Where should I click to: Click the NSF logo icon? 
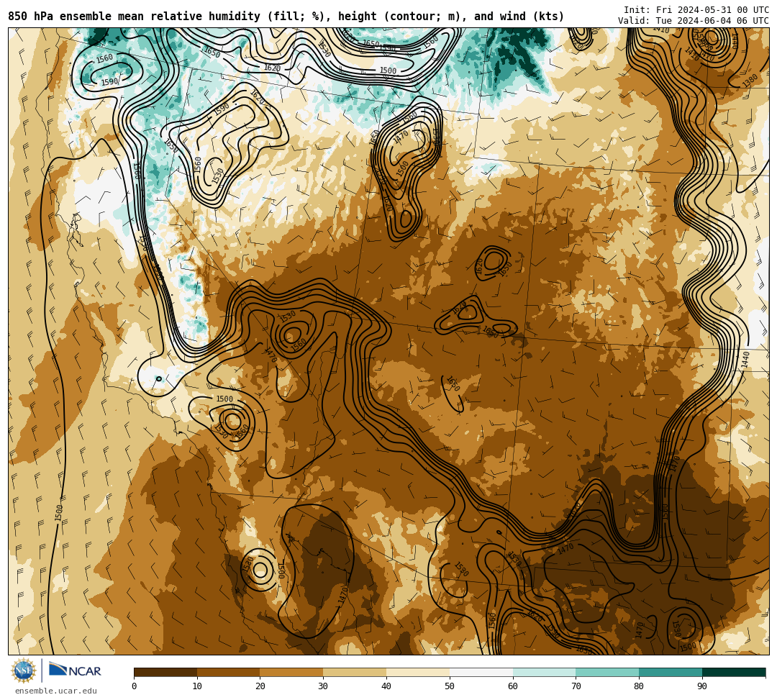point(24,671)
